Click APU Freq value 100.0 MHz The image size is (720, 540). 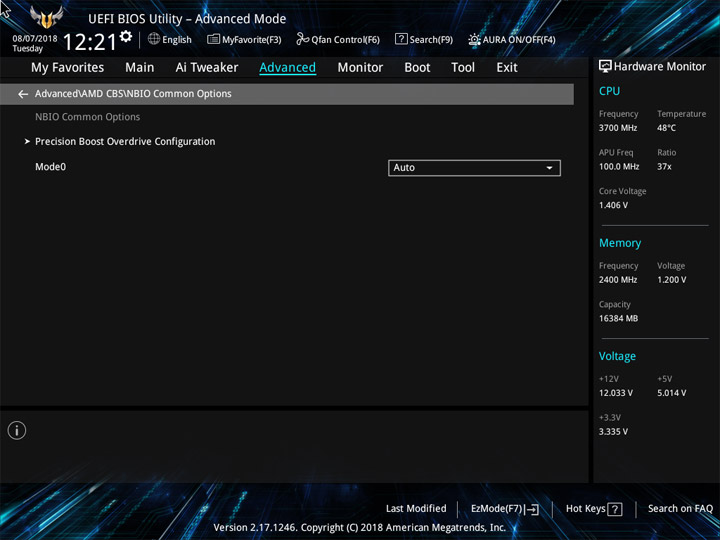619,166
